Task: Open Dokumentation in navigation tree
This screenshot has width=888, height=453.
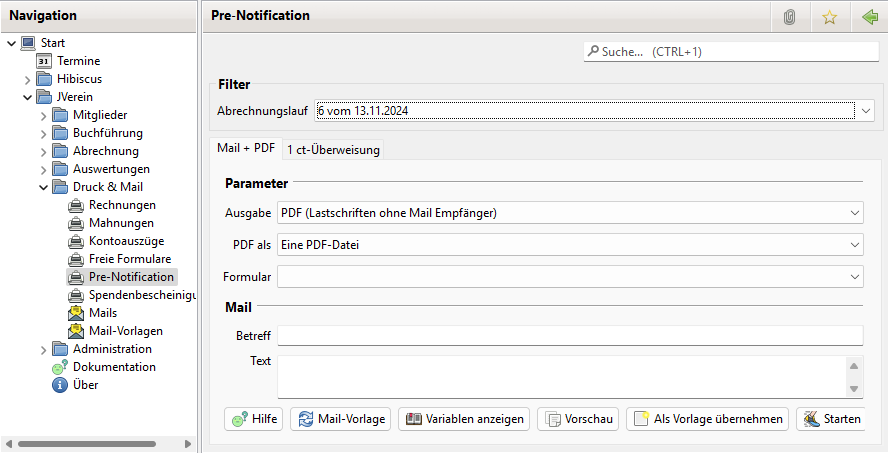Action: [114, 367]
